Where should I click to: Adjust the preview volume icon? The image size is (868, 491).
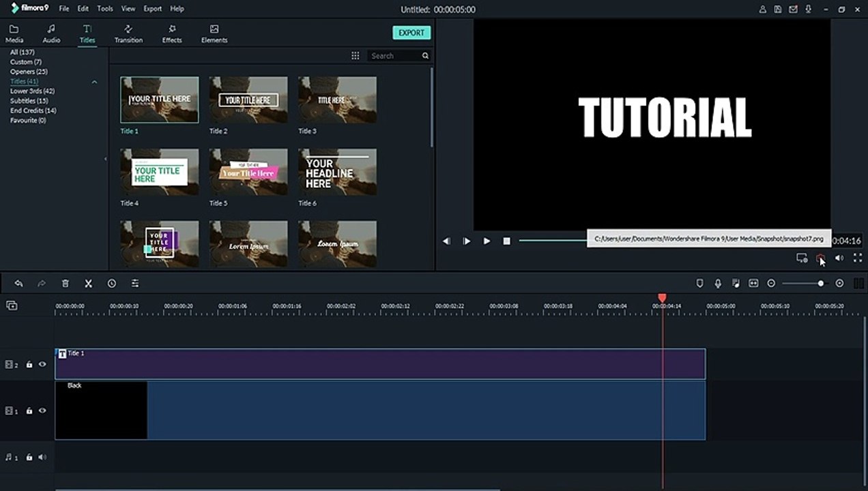coord(839,258)
